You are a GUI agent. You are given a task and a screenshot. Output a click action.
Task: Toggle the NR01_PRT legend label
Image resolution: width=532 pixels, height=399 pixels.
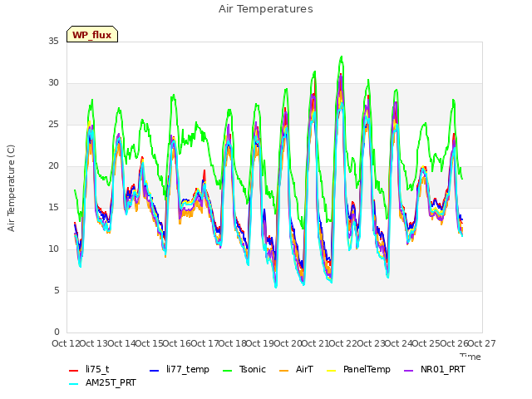tap(443, 369)
